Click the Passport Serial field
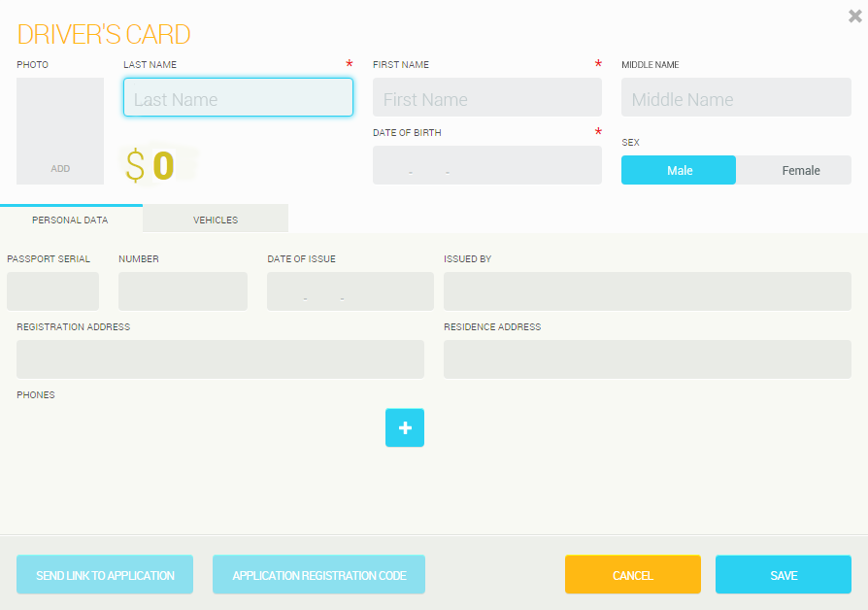 (x=52, y=291)
